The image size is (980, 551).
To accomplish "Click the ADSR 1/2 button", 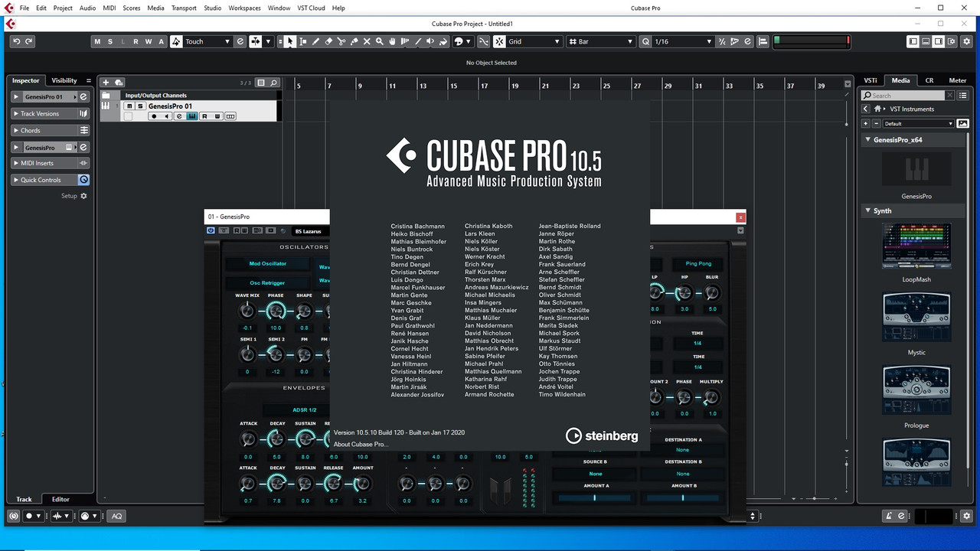I will coord(304,410).
